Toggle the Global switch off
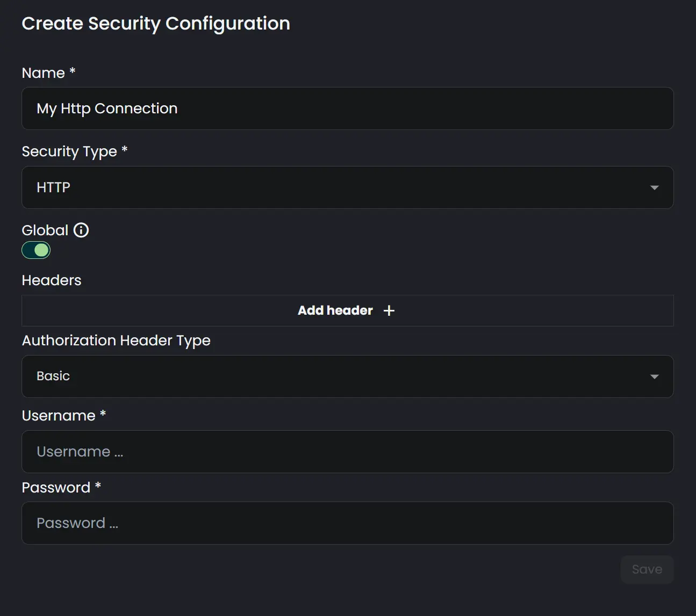The image size is (696, 616). (x=36, y=250)
